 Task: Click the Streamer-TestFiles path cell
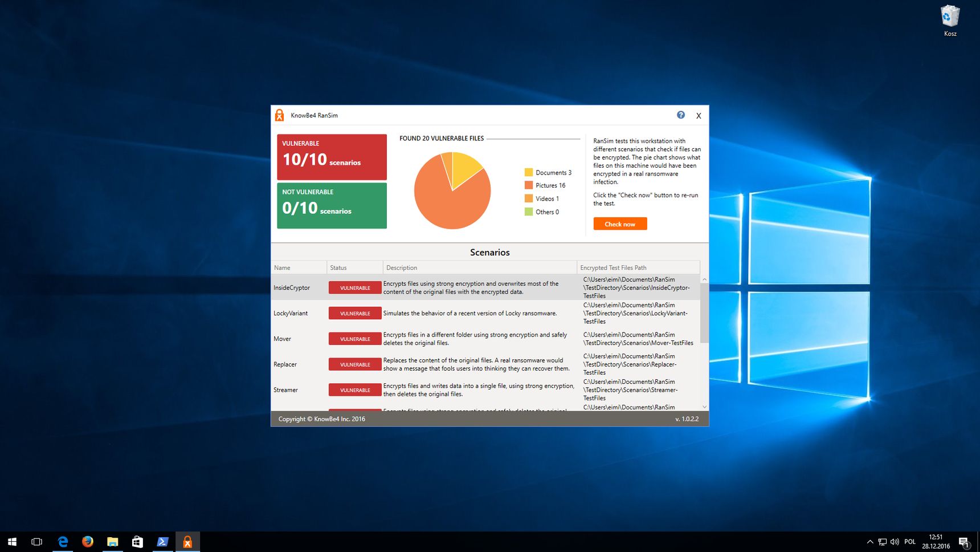(631, 390)
